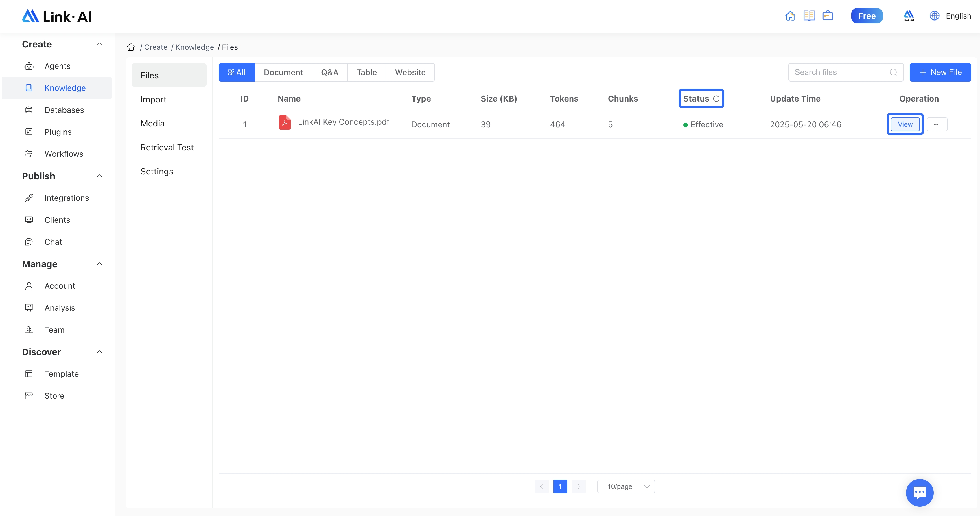The height and width of the screenshot is (516, 980).
Task: Open the Retrieval Test section
Action: point(169,147)
